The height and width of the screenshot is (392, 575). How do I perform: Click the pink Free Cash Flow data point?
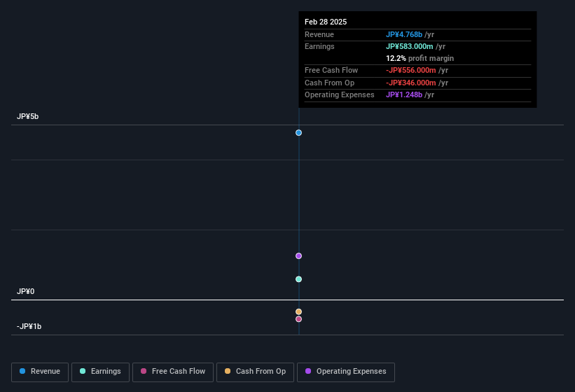click(298, 319)
